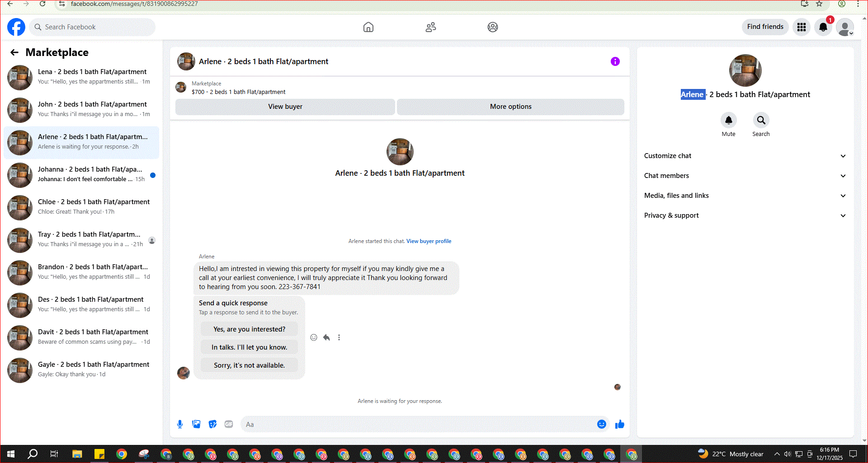Click the Facebook logo icon

(16, 27)
